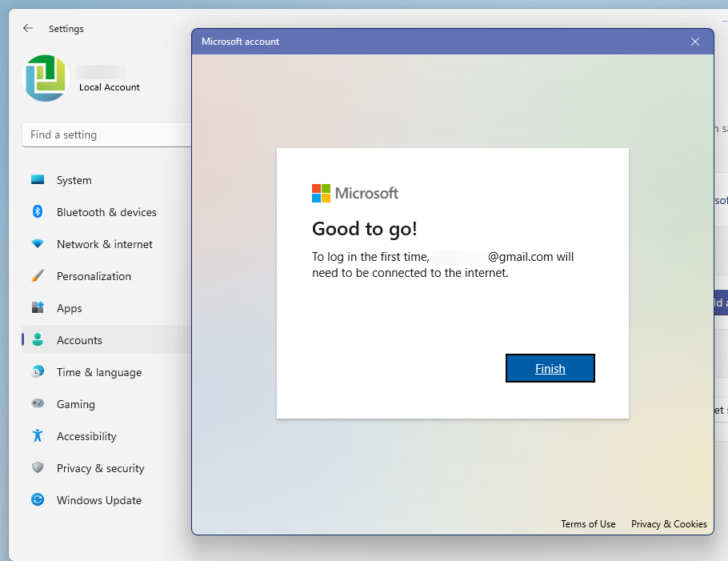Click the Bluetooth icon in sidebar
Viewport: 728px width, 561px height.
(38, 212)
